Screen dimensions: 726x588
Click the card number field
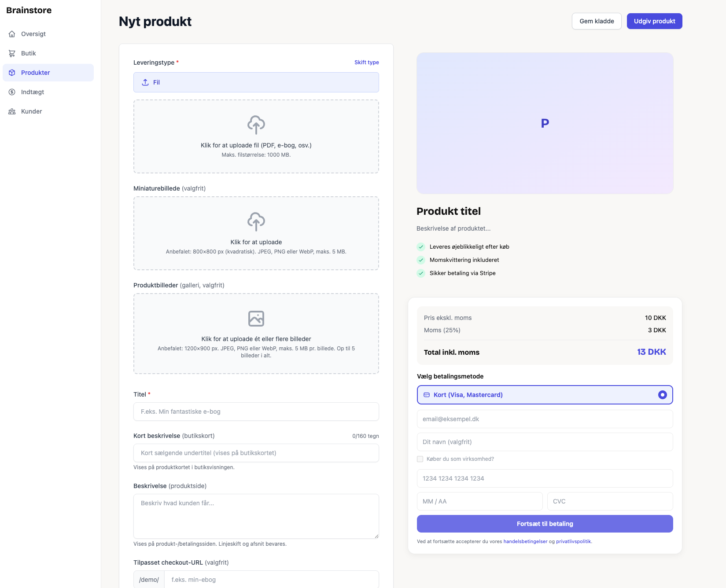pyautogui.click(x=545, y=478)
